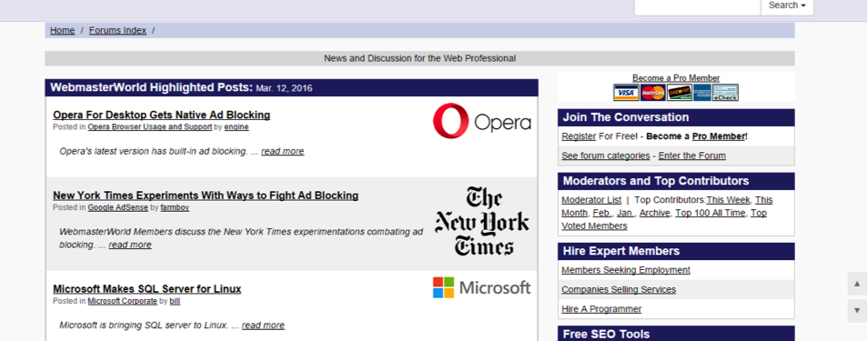
Task: Click the eCheck payment icon
Action: 725,93
